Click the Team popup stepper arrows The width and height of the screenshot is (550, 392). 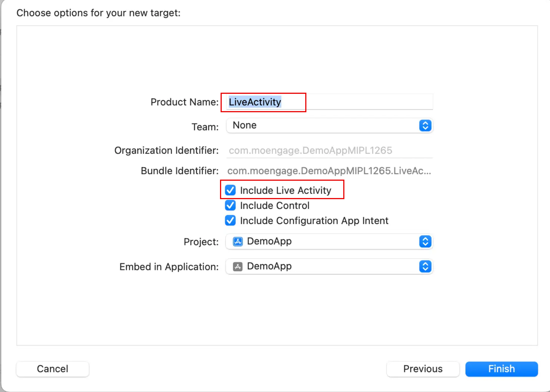(x=425, y=125)
